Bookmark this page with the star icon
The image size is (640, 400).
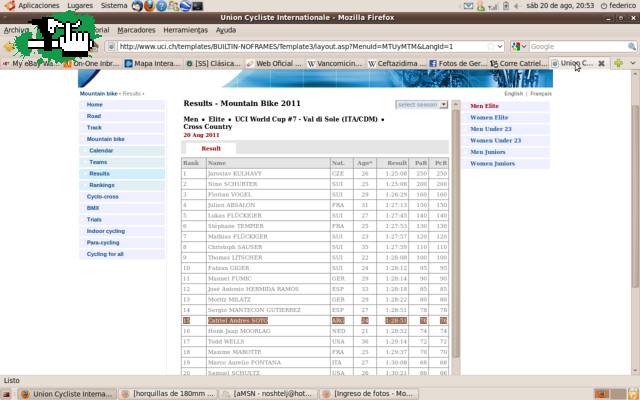pos(491,47)
